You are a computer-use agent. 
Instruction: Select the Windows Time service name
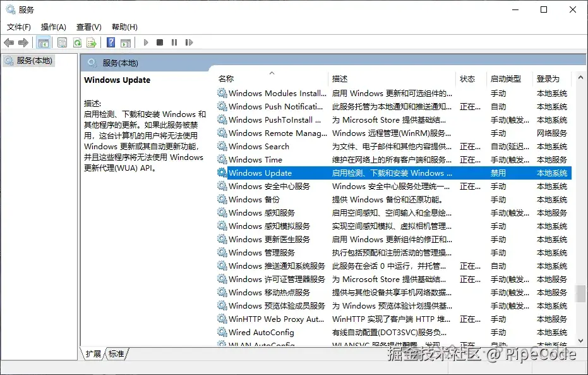tap(255, 160)
